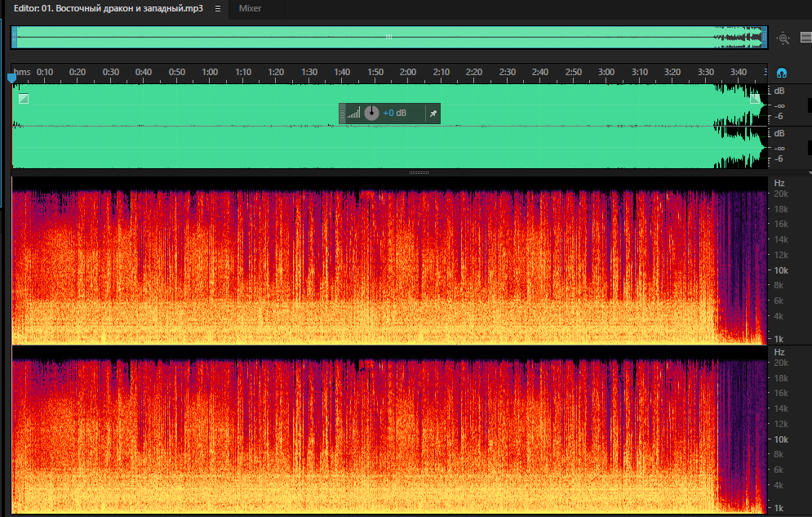
Task: Click the lower channel Hz unit label
Action: [x=779, y=352]
